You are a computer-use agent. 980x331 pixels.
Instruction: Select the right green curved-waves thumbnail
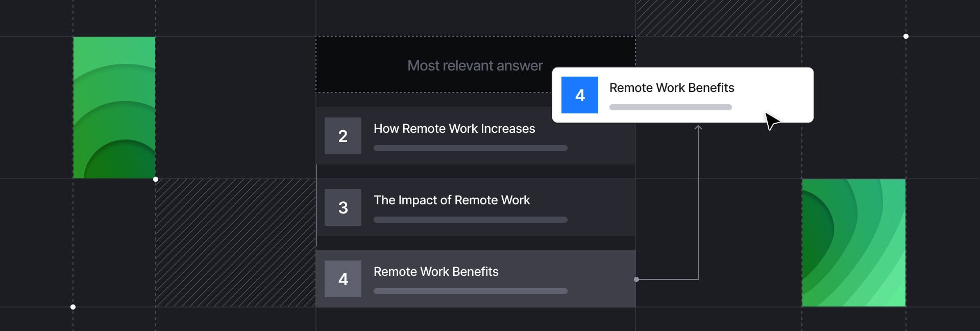click(854, 243)
